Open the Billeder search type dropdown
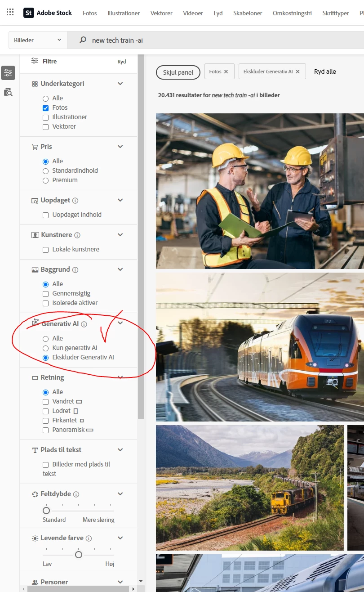 (38, 40)
